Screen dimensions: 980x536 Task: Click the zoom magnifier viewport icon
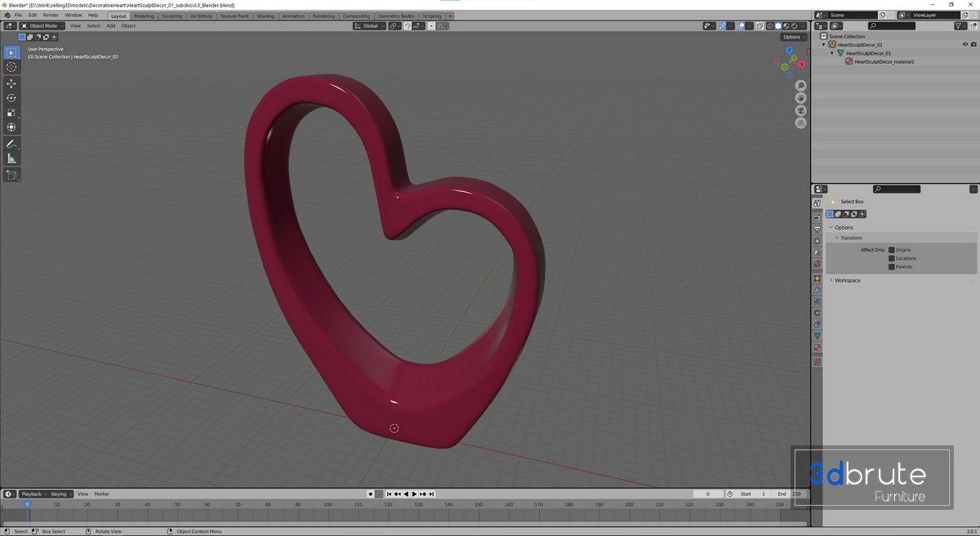tap(800, 86)
